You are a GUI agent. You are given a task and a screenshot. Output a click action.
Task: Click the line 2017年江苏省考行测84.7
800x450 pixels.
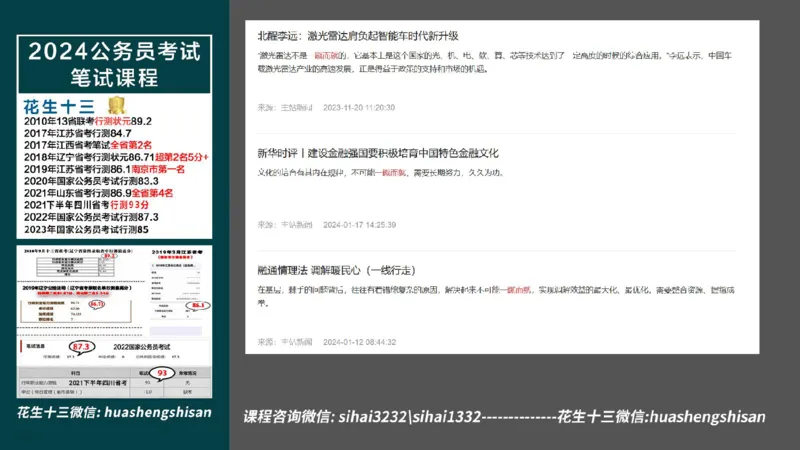tap(78, 133)
